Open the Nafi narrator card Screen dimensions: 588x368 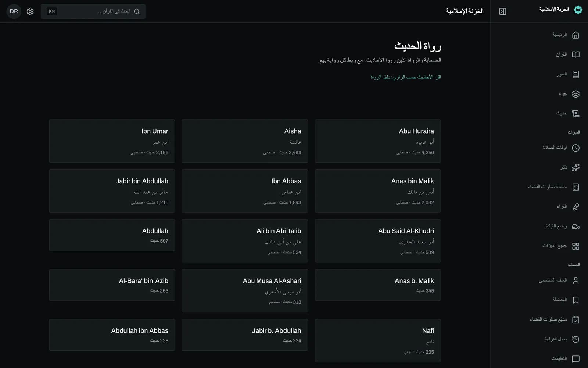coord(378,340)
